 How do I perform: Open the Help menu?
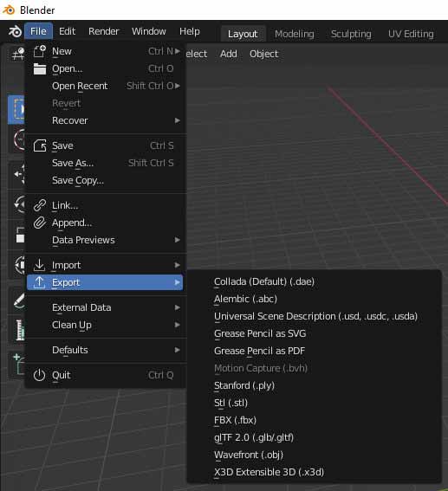point(190,31)
